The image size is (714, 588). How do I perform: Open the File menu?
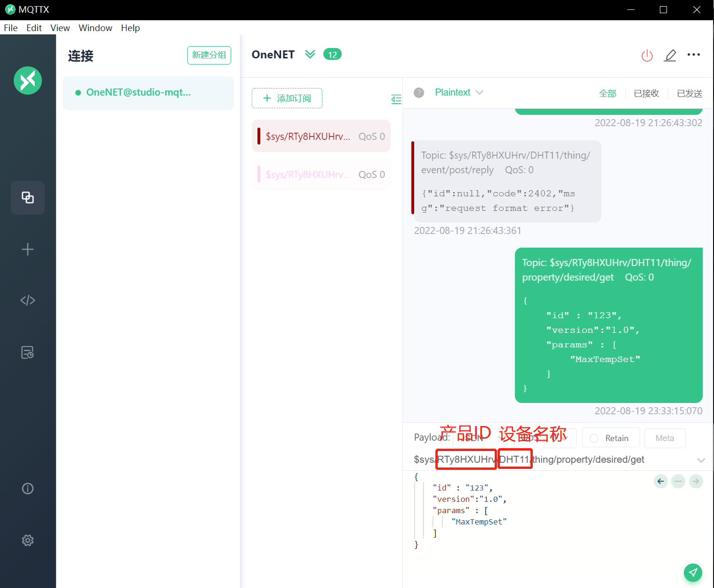(11, 28)
